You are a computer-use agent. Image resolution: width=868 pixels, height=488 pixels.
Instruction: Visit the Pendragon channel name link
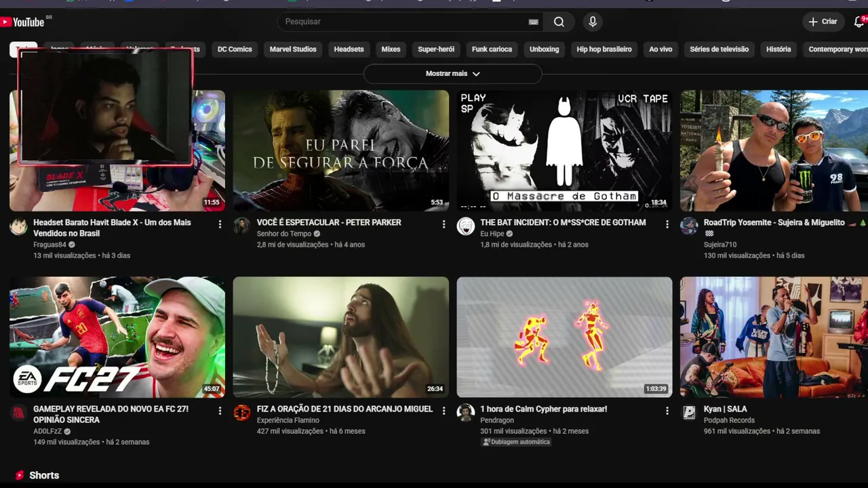[x=497, y=420]
